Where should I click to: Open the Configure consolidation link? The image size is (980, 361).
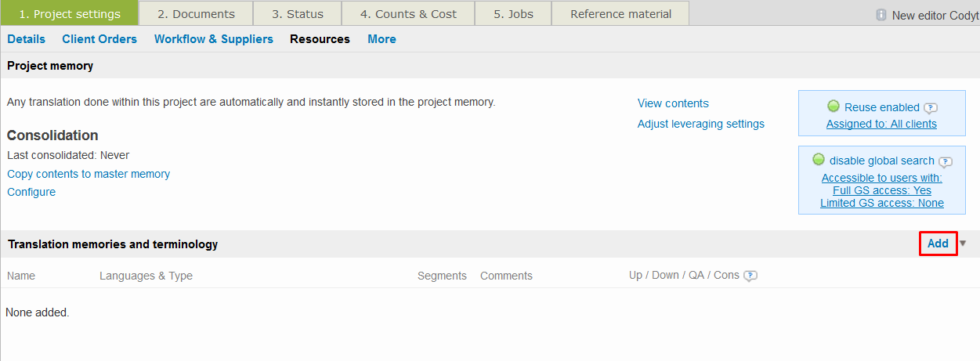tap(31, 192)
